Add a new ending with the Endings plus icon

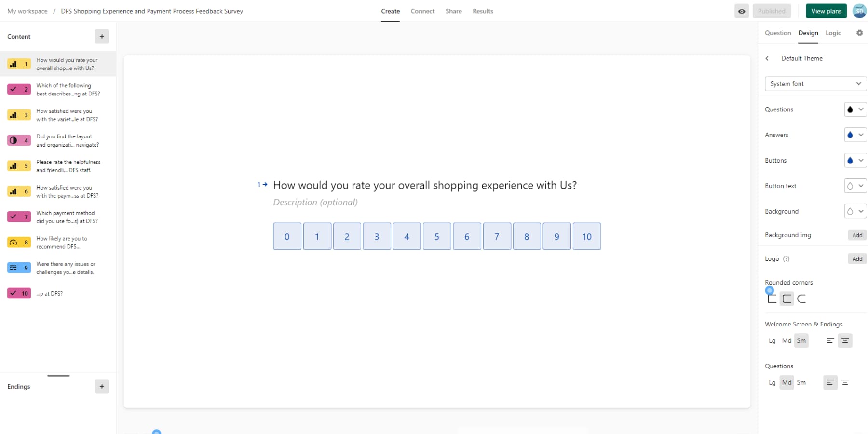[102, 386]
